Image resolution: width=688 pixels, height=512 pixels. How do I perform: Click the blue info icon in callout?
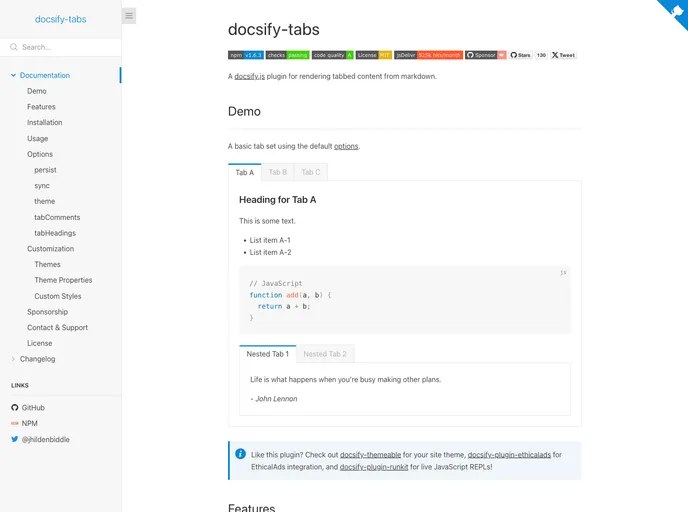click(240, 454)
